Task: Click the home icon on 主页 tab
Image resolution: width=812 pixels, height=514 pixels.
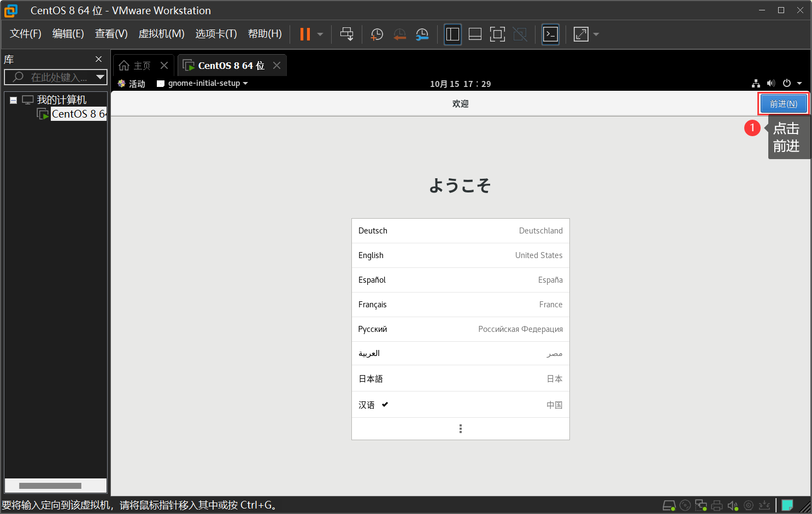Action: 124,66
